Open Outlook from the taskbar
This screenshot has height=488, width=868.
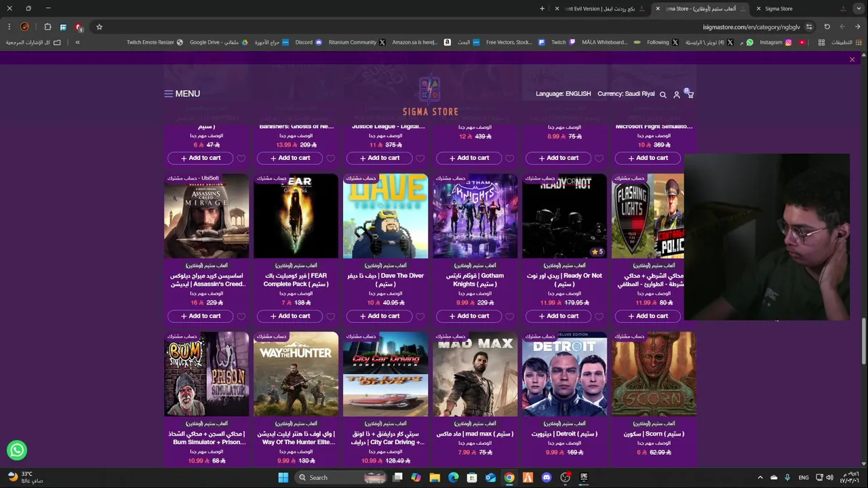click(490, 478)
